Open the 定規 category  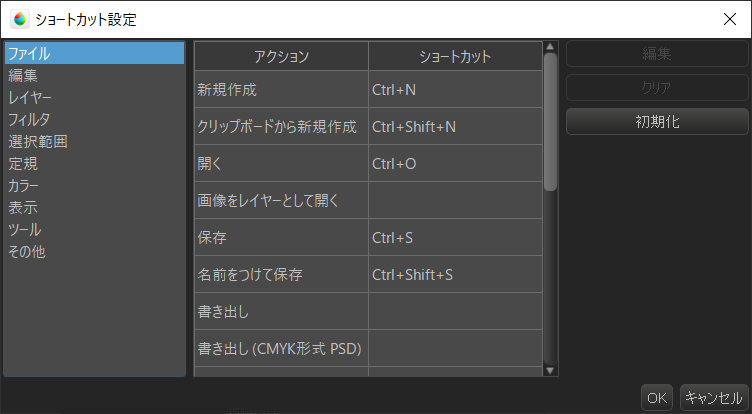point(94,164)
